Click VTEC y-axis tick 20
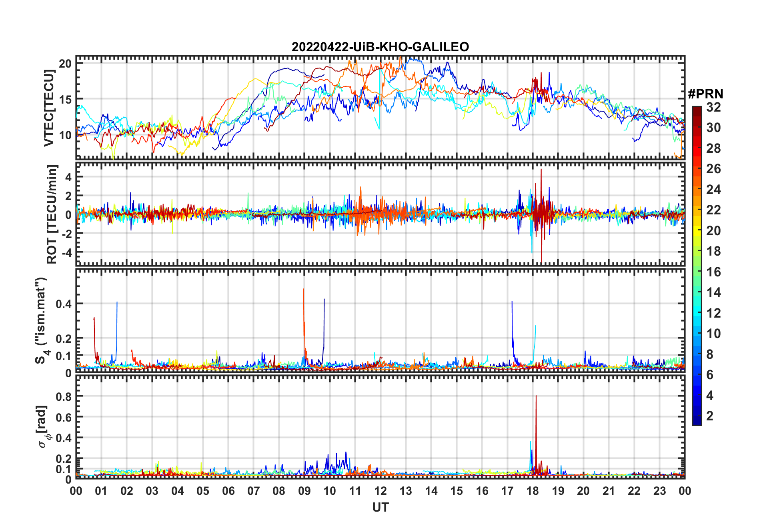Screen dimensions: 761x532 pos(65,64)
